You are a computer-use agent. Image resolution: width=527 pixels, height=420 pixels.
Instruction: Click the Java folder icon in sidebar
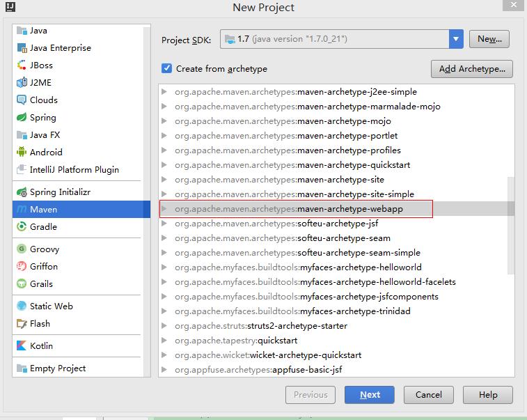click(22, 31)
